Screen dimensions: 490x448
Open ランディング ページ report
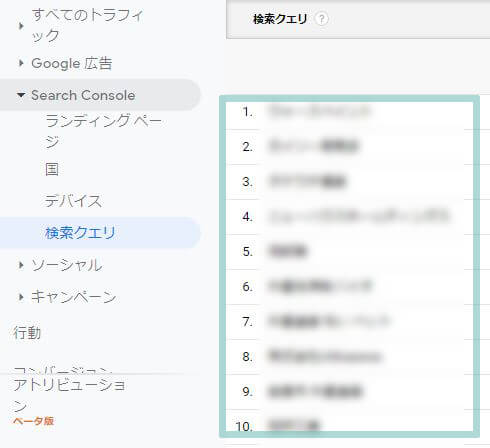(103, 131)
